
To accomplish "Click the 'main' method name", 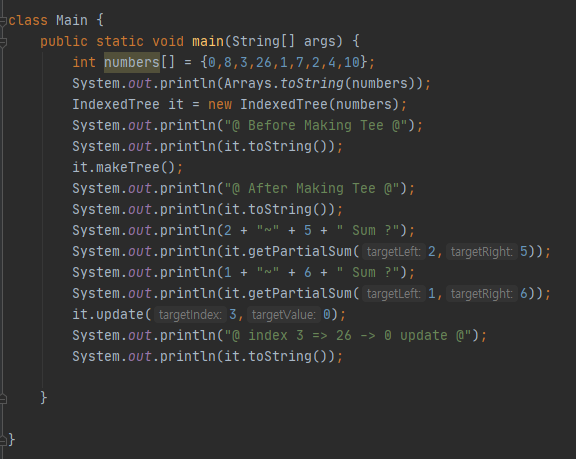I will pos(208,41).
